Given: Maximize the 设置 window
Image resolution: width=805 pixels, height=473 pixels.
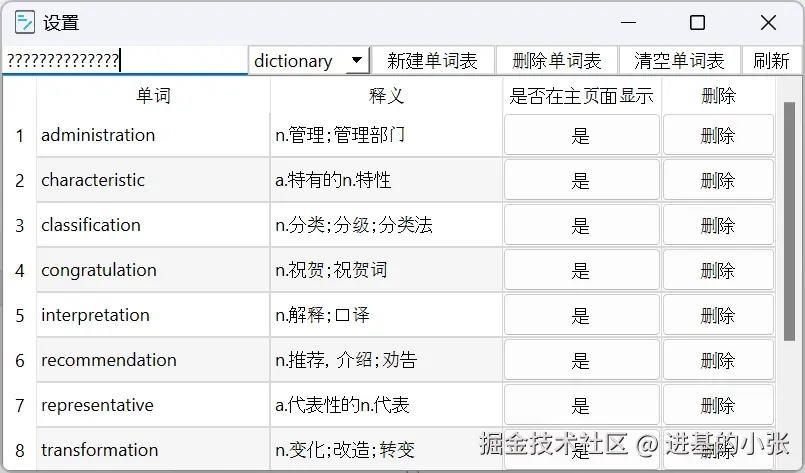Looking at the screenshot, I should (x=697, y=23).
